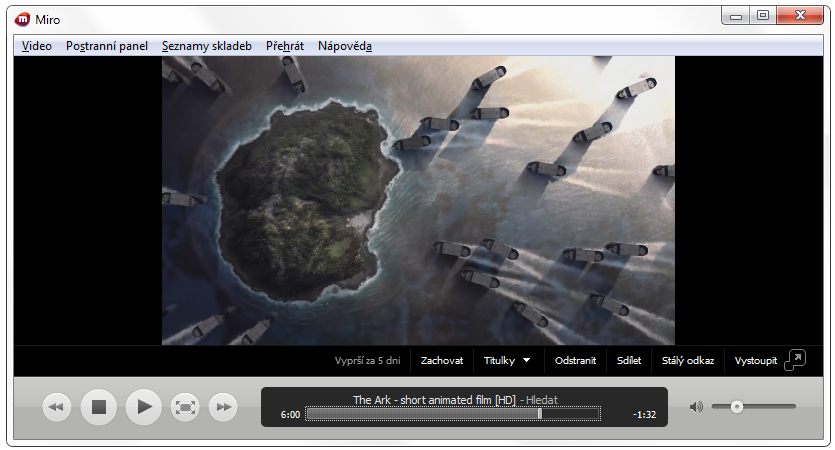Open the Nápověda menu

345,46
